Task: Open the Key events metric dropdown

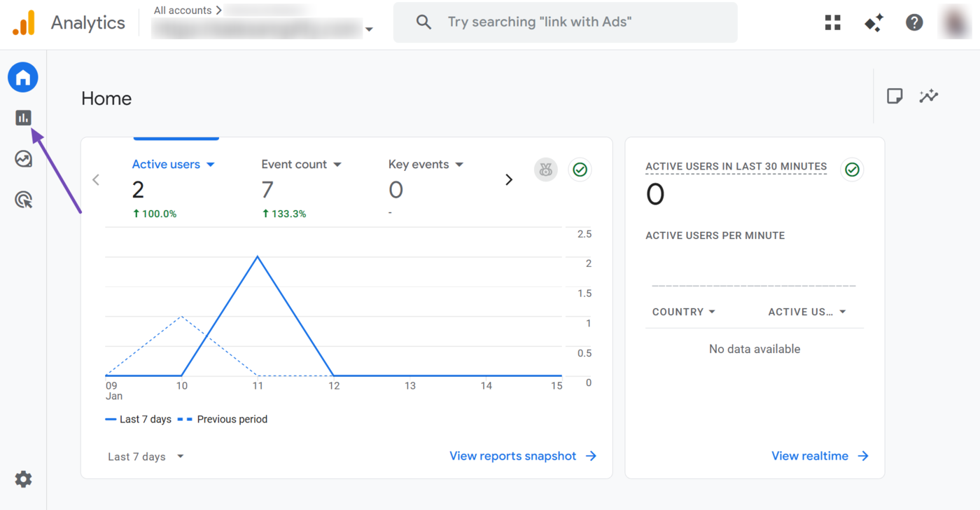Action: click(x=426, y=164)
